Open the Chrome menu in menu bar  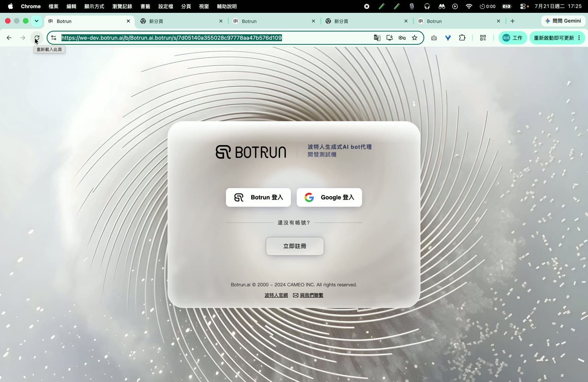point(31,6)
